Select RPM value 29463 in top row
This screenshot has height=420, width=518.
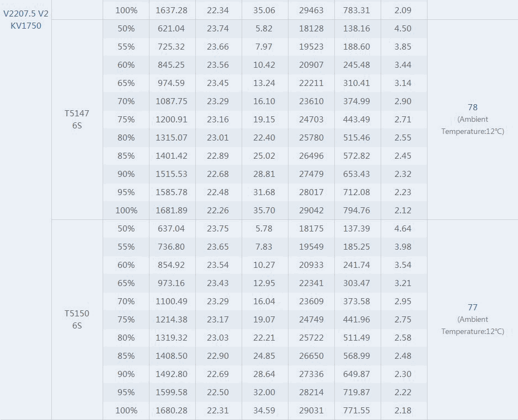pyautogui.click(x=311, y=10)
